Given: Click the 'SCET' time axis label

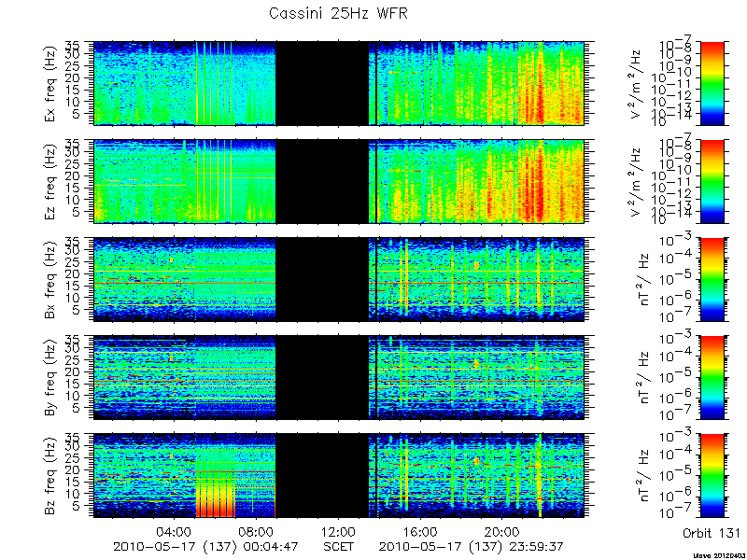Looking at the screenshot, I should (339, 547).
